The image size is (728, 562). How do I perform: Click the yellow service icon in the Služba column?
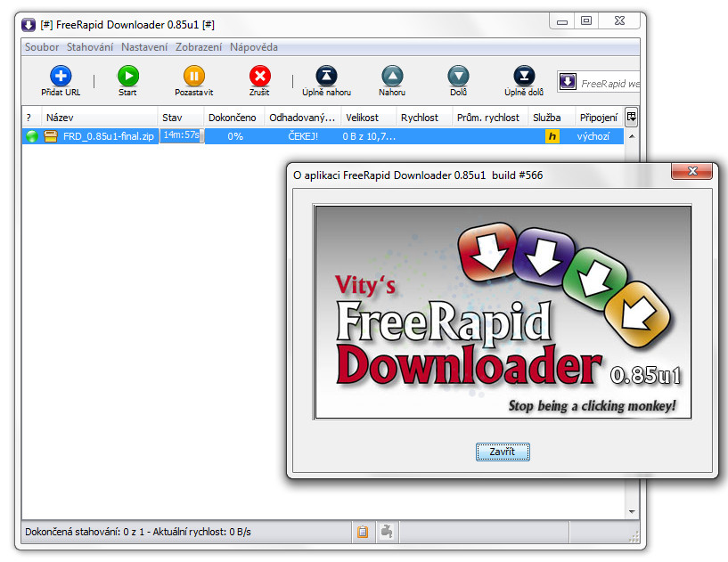point(552,135)
